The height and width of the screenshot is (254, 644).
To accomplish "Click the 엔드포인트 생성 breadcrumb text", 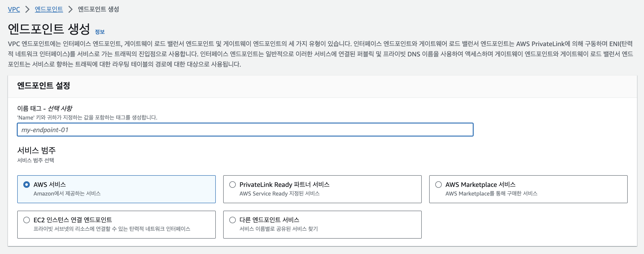I will [x=98, y=9].
